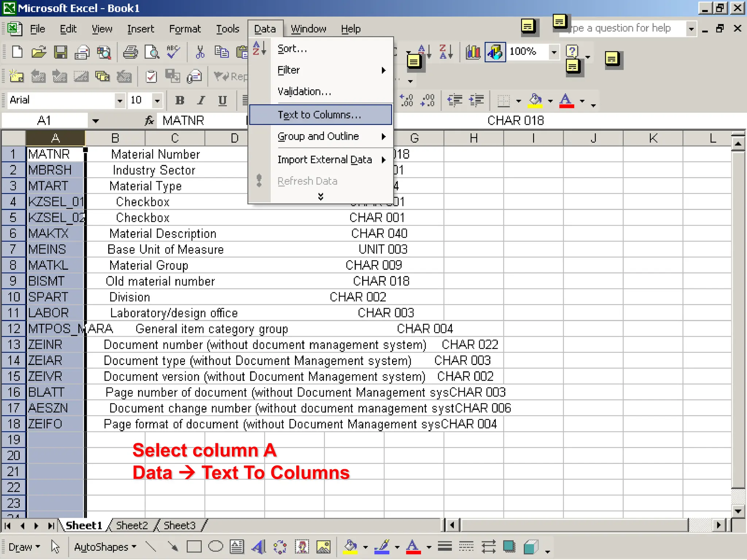Sort ascending with the A-Z toolbar icon
747x560 pixels.
tap(425, 52)
